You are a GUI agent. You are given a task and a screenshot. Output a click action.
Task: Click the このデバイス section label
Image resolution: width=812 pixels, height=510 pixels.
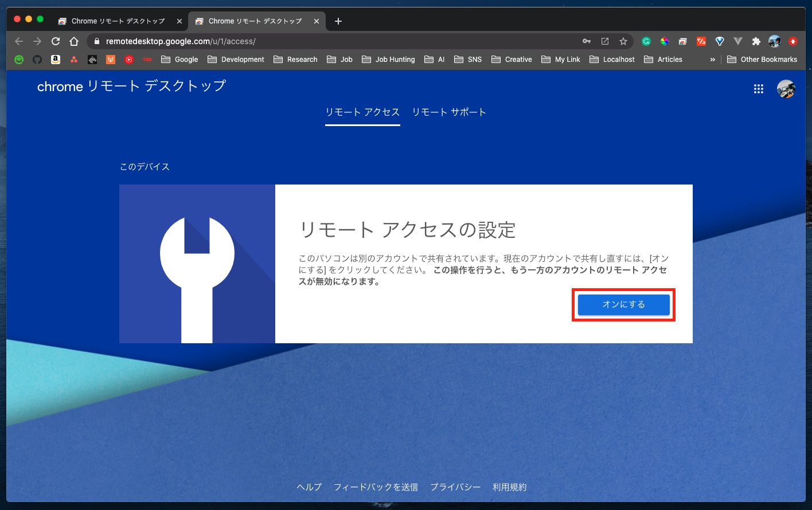point(145,167)
